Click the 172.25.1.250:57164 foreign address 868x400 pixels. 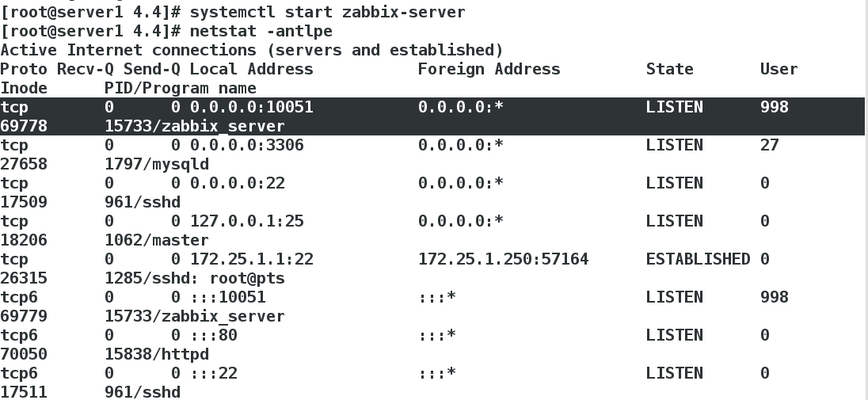point(503,259)
